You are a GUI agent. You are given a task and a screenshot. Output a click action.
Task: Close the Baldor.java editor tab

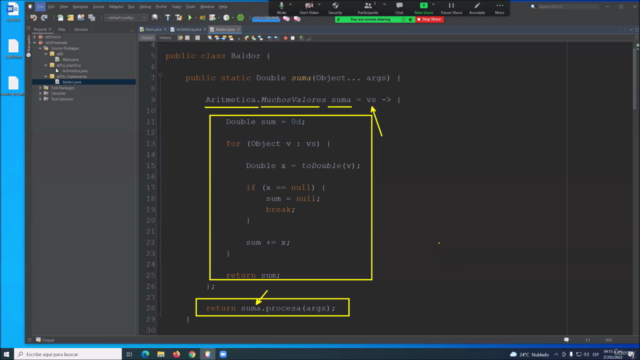pos(238,29)
